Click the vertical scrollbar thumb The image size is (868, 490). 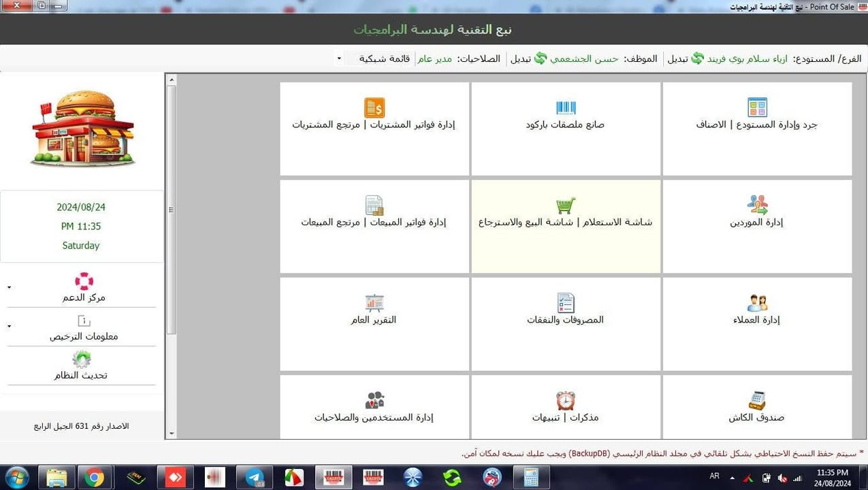pos(172,210)
